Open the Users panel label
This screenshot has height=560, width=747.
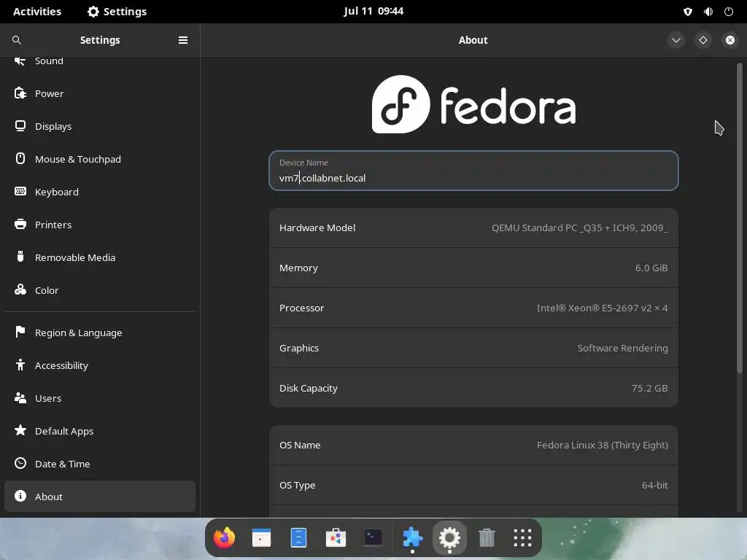(48, 398)
